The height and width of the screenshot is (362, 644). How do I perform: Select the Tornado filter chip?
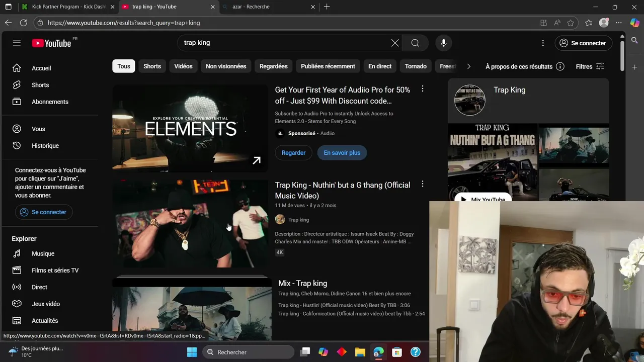[416, 66]
